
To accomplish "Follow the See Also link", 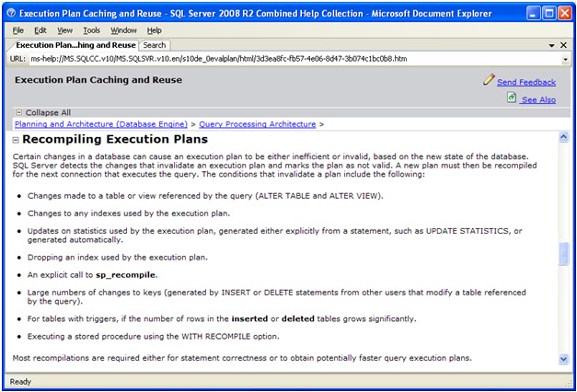I will [x=538, y=99].
